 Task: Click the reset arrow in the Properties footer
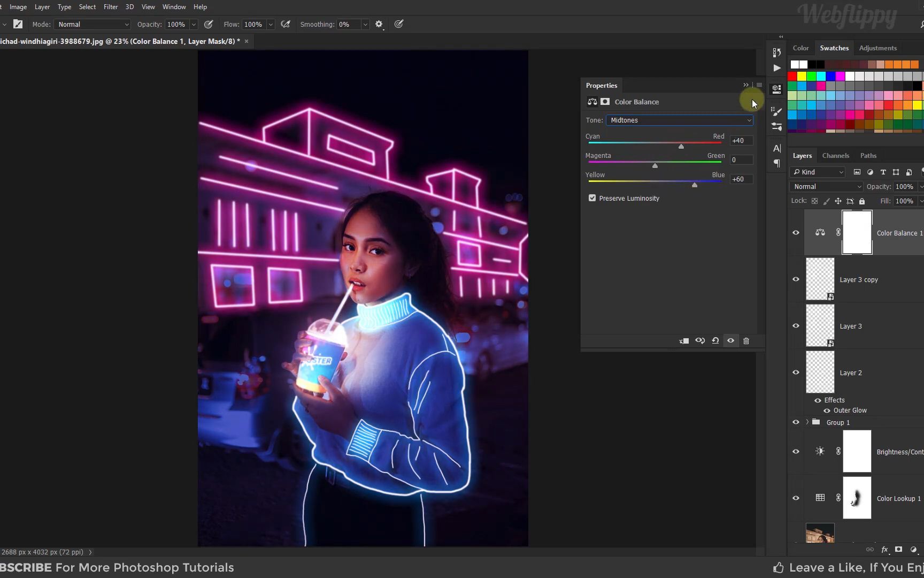click(715, 341)
